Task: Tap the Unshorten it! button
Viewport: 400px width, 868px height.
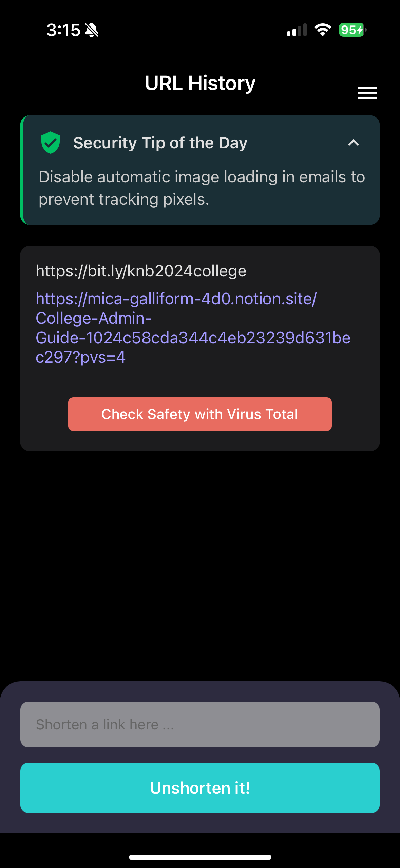Action: pyautogui.click(x=200, y=788)
